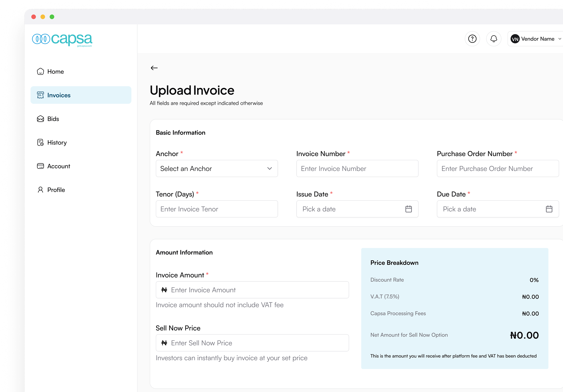Open the Invoices menu item
Screen dimensions: 563x392
(81, 95)
